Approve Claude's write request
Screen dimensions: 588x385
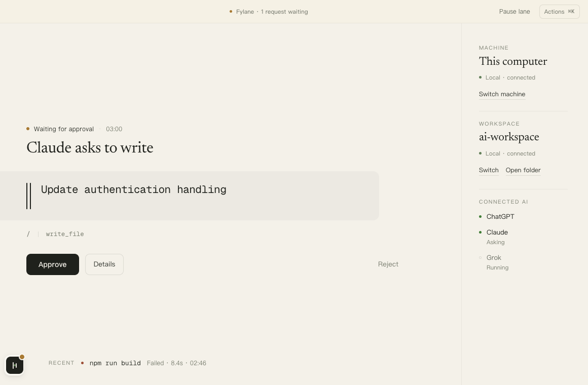pos(53,264)
